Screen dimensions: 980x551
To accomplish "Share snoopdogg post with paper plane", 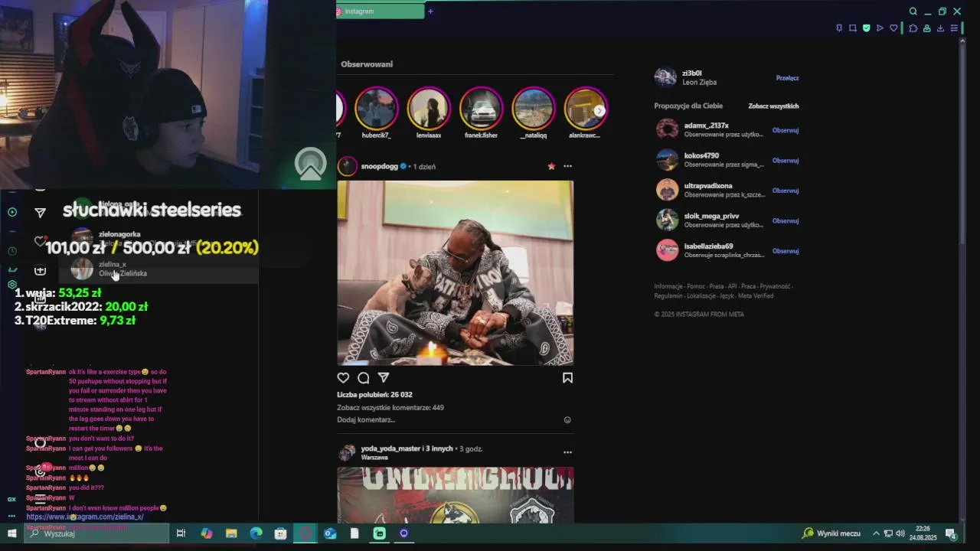I will coord(384,377).
